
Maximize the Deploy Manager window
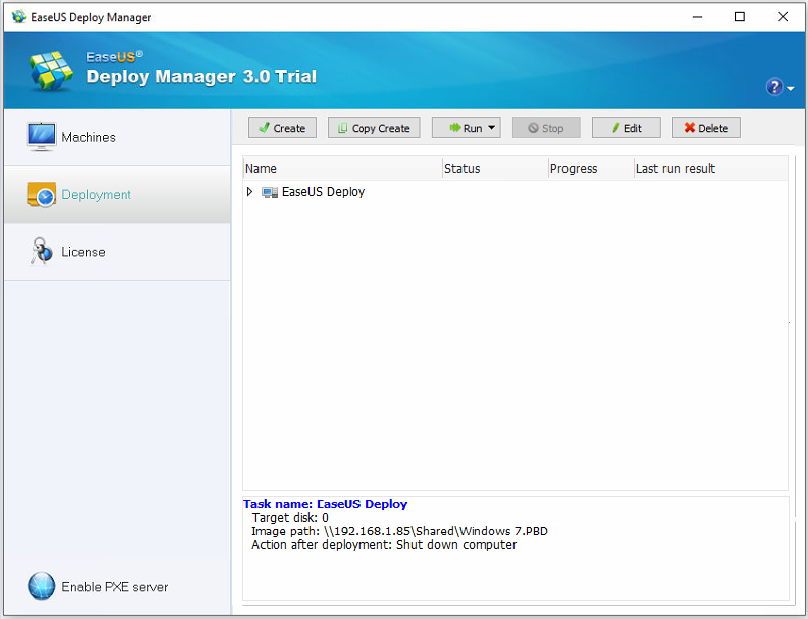pos(740,16)
